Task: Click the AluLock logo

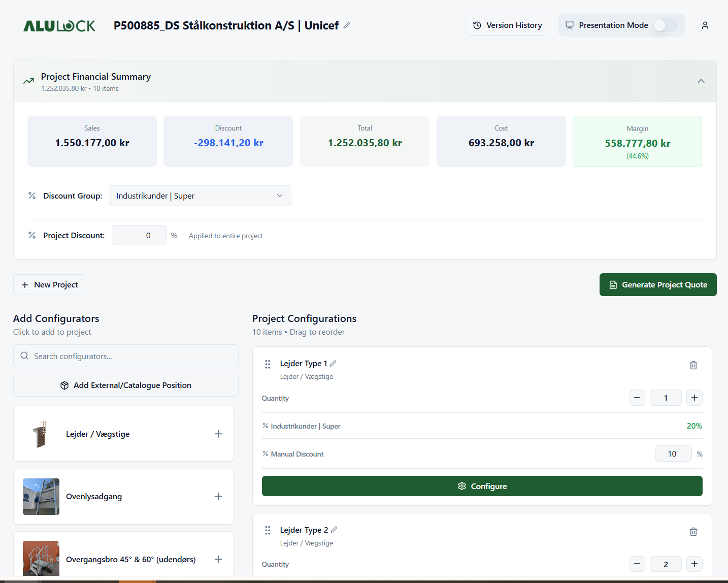Action: point(59,26)
